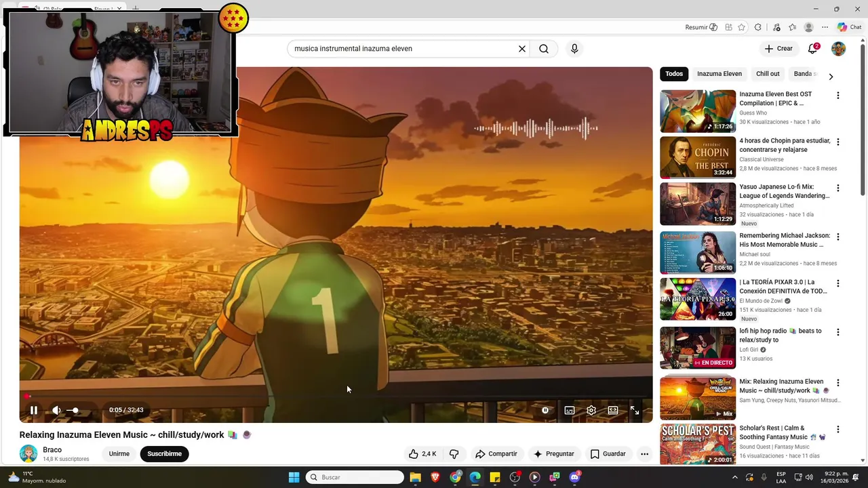Open Brave browser from taskbar

[435, 477]
